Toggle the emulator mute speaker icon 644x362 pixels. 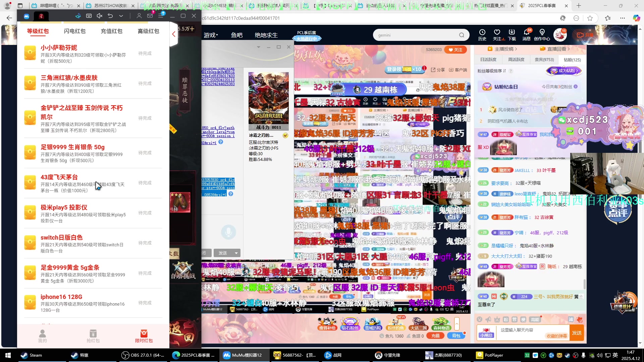(100, 16)
